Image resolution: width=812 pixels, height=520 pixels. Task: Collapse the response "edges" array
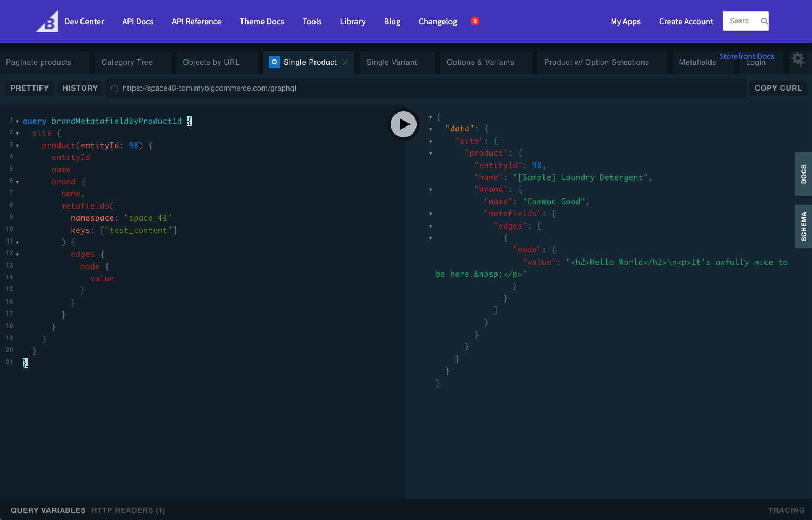(x=431, y=226)
